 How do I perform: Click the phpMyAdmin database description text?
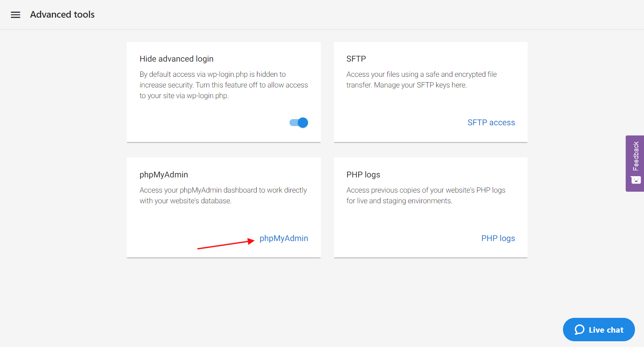[223, 195]
